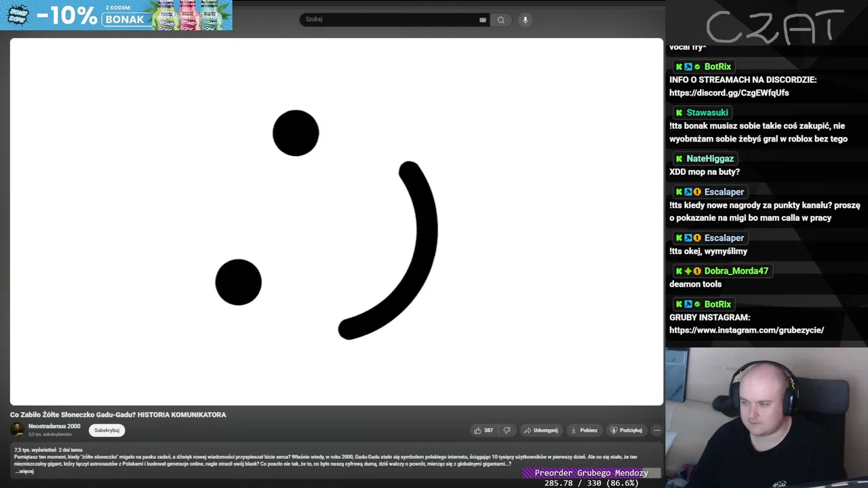The height and width of the screenshot is (488, 868).
Task: Click the dislike thumbs down button
Action: pyautogui.click(x=507, y=430)
